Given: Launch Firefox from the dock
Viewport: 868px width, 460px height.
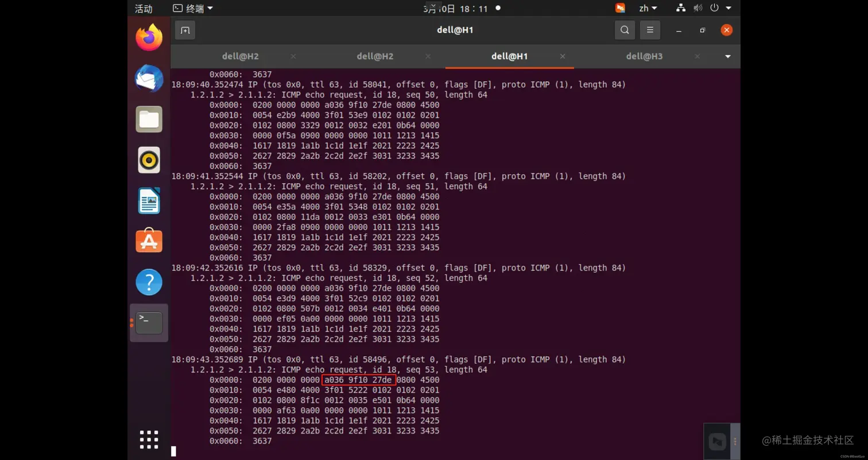Looking at the screenshot, I should tap(149, 38).
